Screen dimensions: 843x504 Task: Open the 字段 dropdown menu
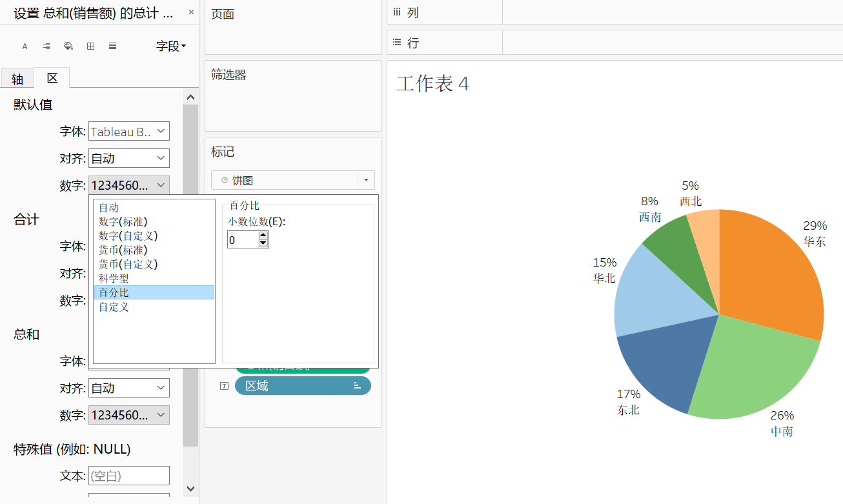171,46
